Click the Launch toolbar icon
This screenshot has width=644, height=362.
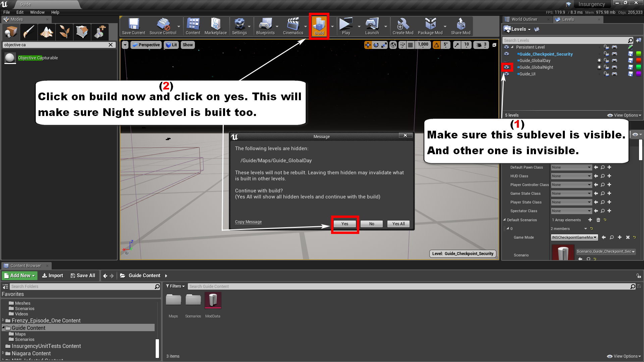click(x=372, y=26)
